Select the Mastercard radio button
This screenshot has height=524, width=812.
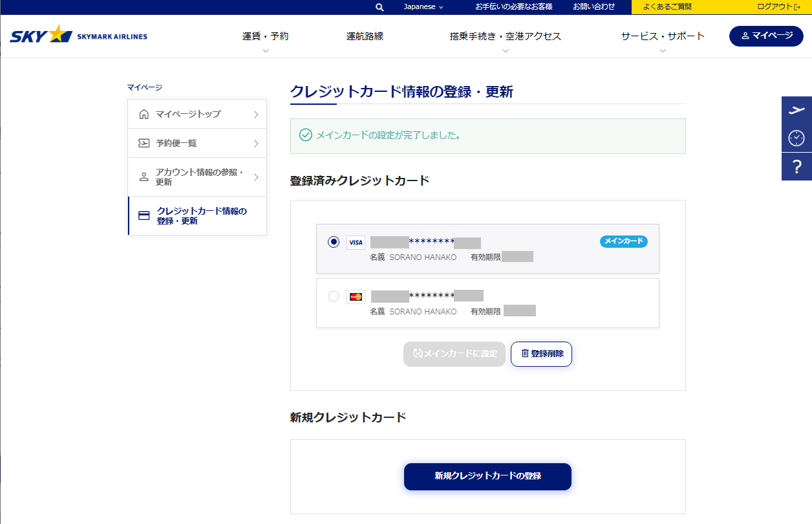pos(334,296)
